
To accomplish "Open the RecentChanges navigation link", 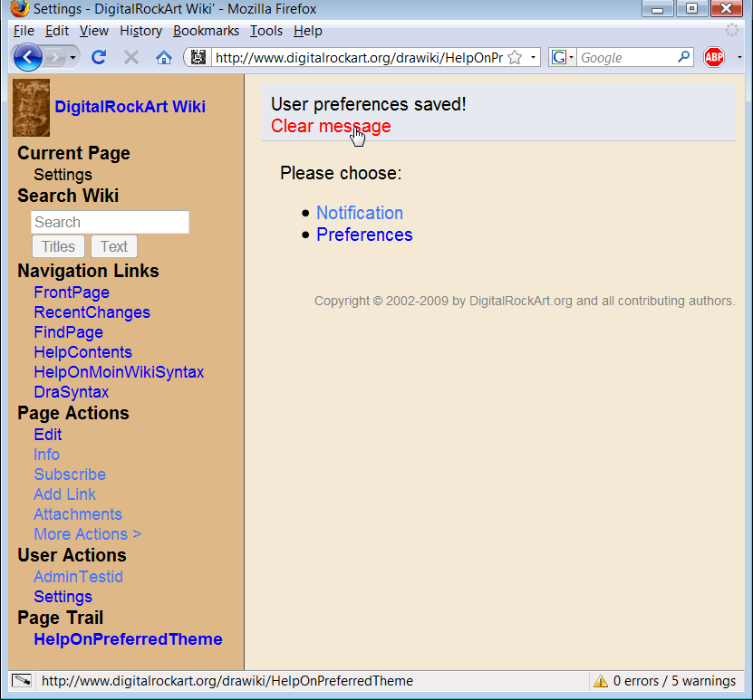I will [x=92, y=312].
